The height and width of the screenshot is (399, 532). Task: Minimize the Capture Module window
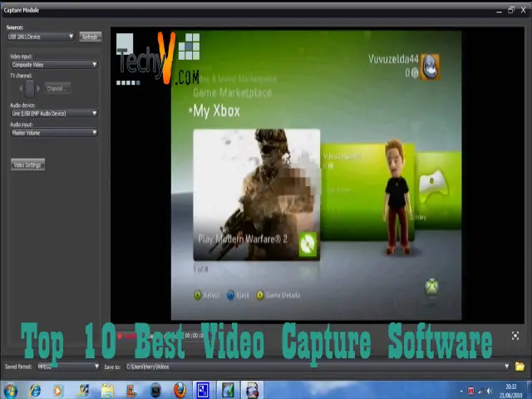499,11
